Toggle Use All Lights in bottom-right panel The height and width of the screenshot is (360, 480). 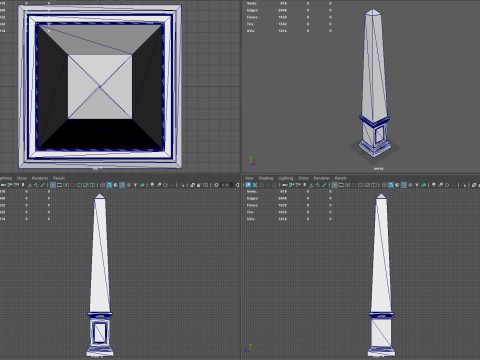click(x=417, y=185)
